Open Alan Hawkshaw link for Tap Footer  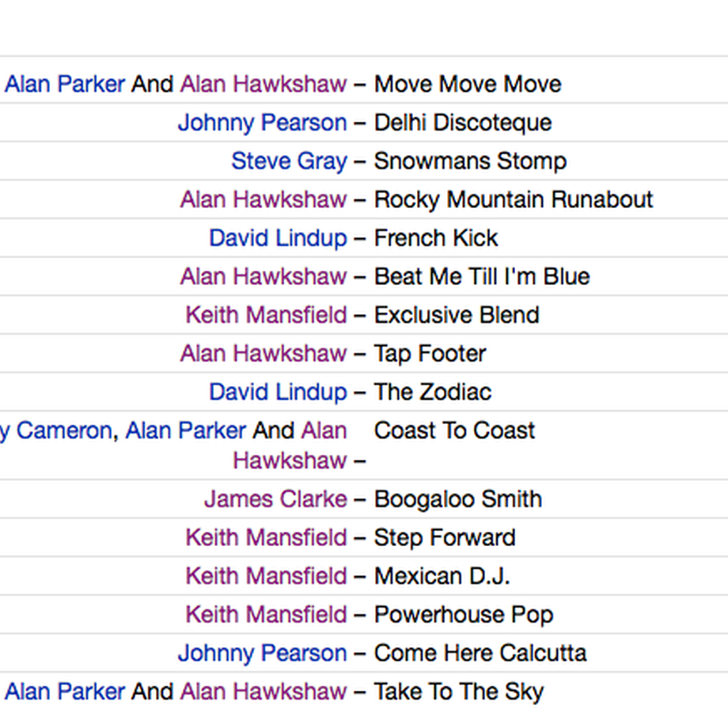pos(264,354)
